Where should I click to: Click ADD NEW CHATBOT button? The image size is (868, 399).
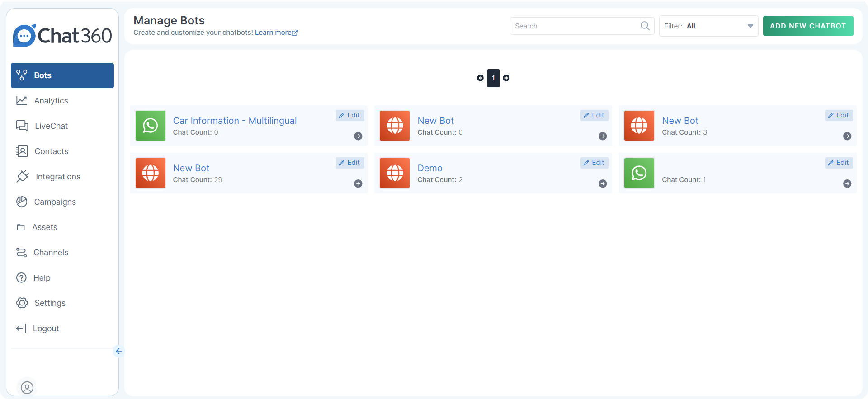tap(808, 26)
